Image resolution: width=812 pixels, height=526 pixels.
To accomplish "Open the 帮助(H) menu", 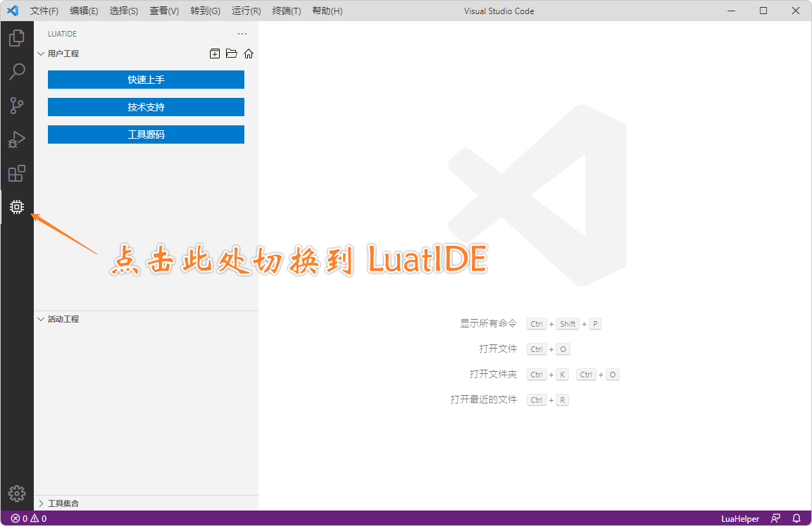I will (327, 11).
